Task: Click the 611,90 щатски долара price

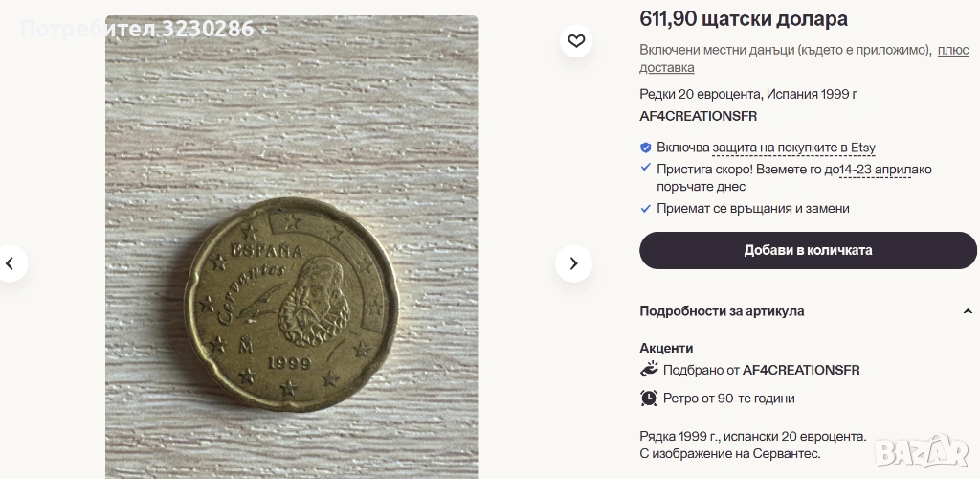Action: coord(743,18)
